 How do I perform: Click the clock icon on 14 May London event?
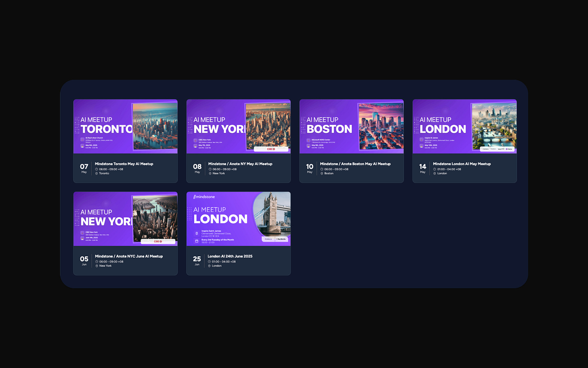[x=435, y=169]
